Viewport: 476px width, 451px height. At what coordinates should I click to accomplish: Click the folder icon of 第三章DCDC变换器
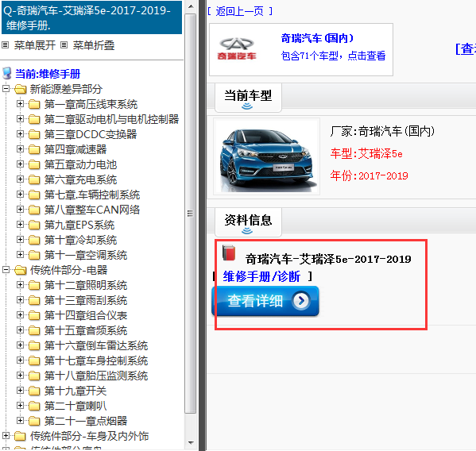click(x=34, y=134)
